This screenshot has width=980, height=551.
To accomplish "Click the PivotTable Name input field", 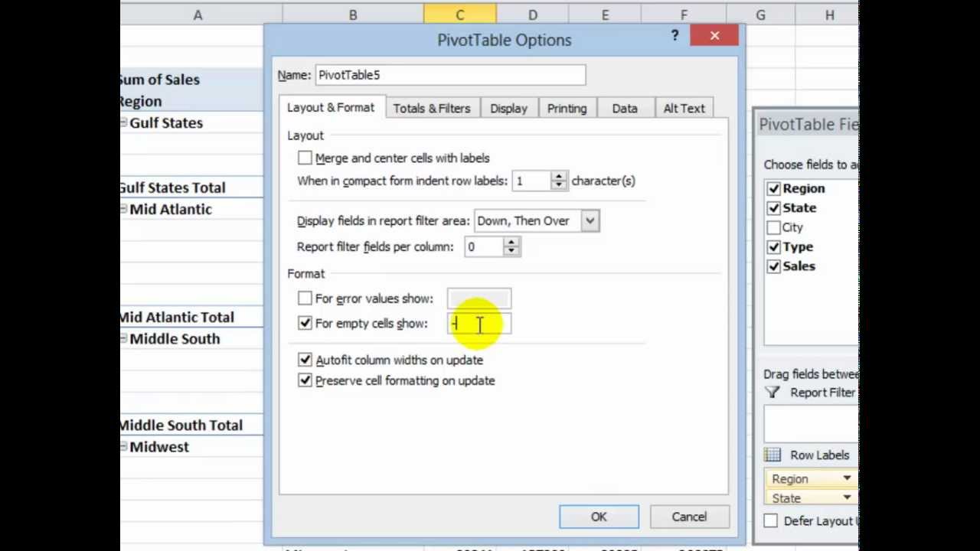I will [x=450, y=75].
